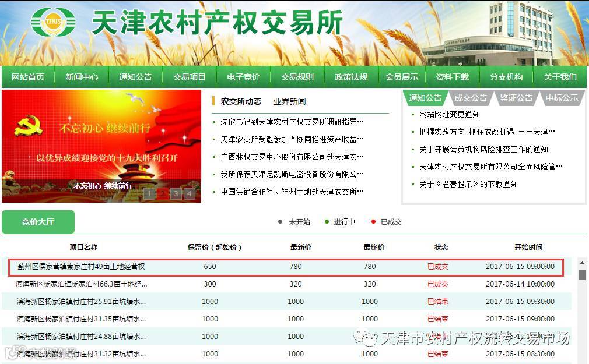This screenshot has height=364, width=589.
Task: Show banner slide 4
Action: point(190,193)
